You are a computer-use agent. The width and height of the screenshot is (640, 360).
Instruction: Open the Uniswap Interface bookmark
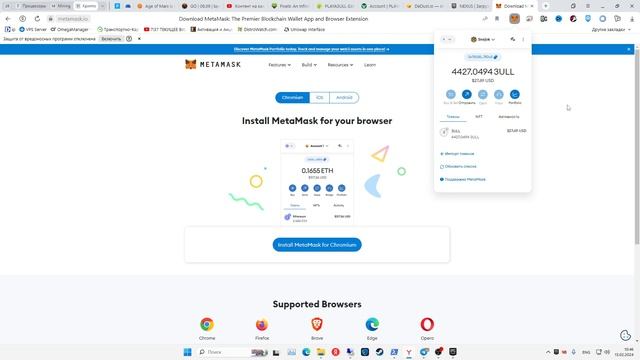pos(304,29)
